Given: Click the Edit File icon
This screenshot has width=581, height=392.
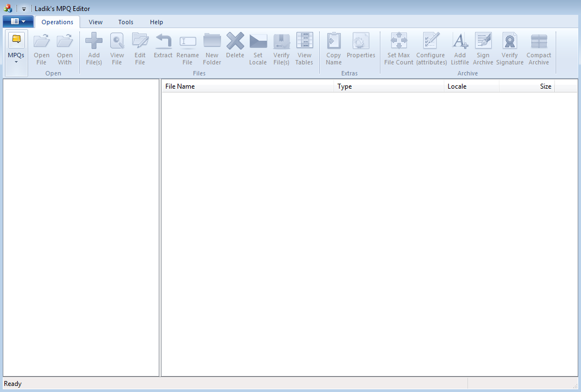Looking at the screenshot, I should coord(140,41).
